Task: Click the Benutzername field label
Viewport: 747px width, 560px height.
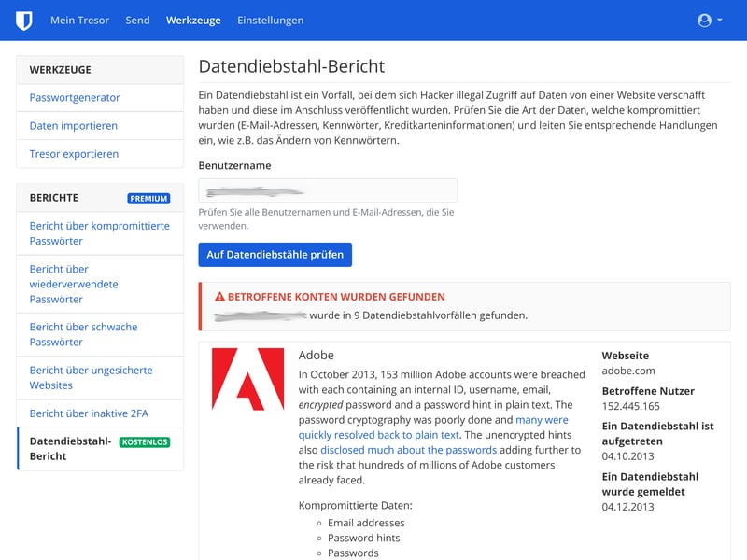Action: 235,166
